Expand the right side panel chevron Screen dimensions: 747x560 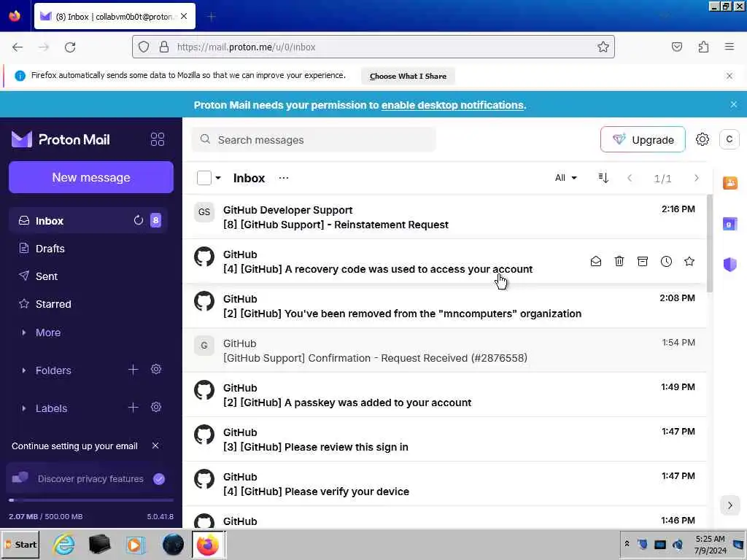[x=729, y=506]
